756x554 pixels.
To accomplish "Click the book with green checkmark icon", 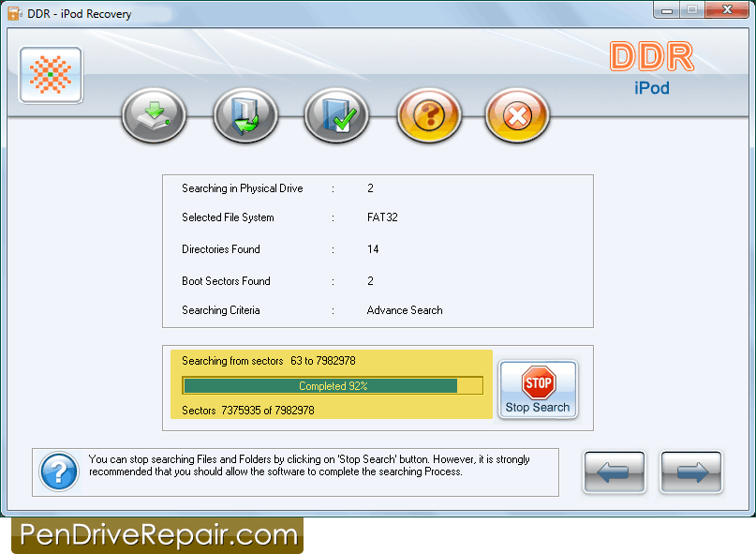I will tap(336, 115).
